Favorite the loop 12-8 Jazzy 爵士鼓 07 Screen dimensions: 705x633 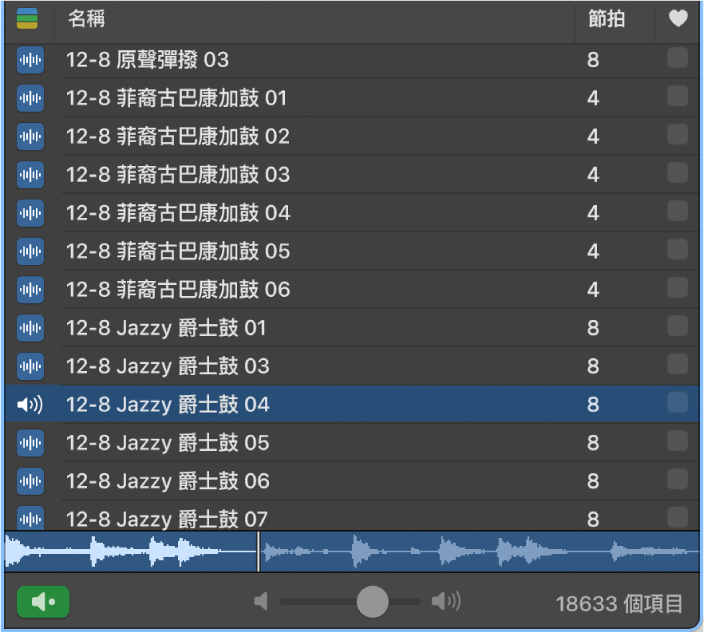pyautogui.click(x=678, y=517)
